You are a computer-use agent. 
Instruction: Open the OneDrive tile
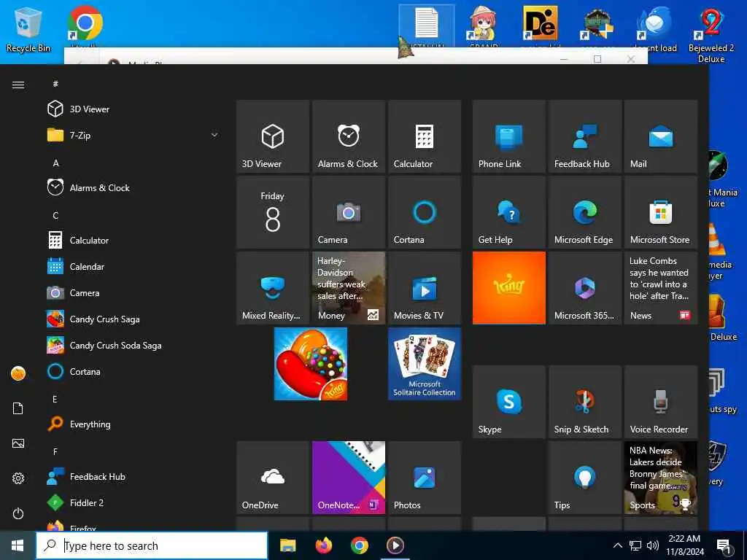(273, 477)
